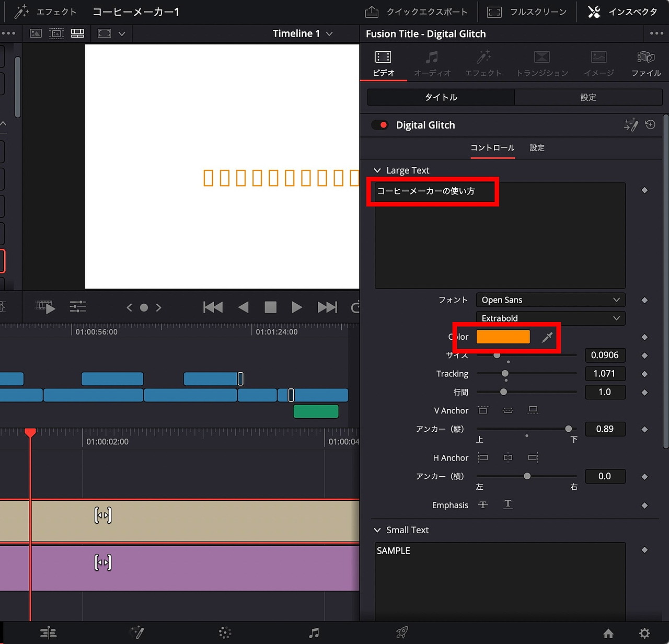Toggle Emphasis underline

coord(508,504)
